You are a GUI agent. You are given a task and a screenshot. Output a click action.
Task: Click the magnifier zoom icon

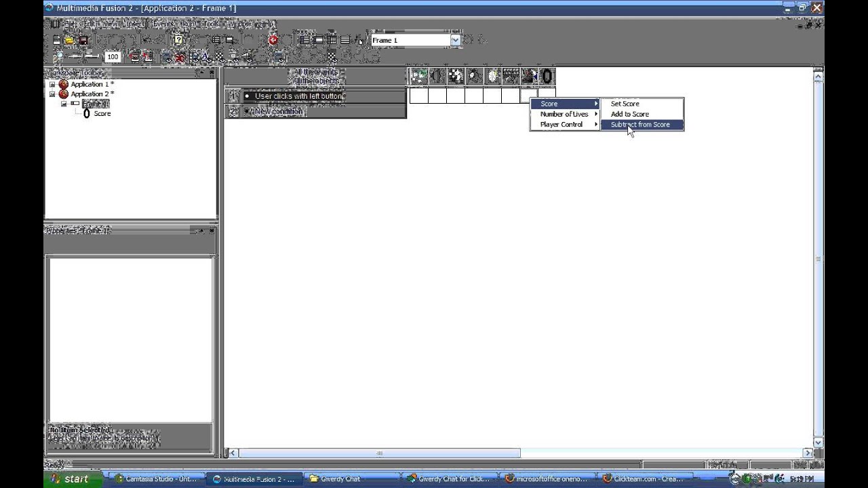click(58, 57)
